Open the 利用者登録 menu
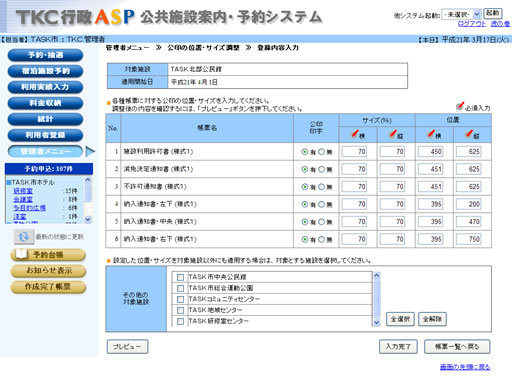The width and height of the screenshot is (512, 384). coord(45,135)
